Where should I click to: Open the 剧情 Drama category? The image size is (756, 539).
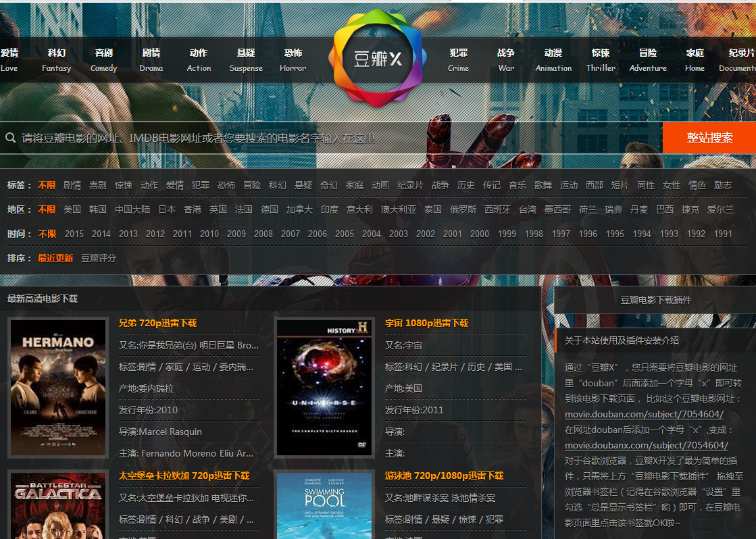tap(151, 60)
